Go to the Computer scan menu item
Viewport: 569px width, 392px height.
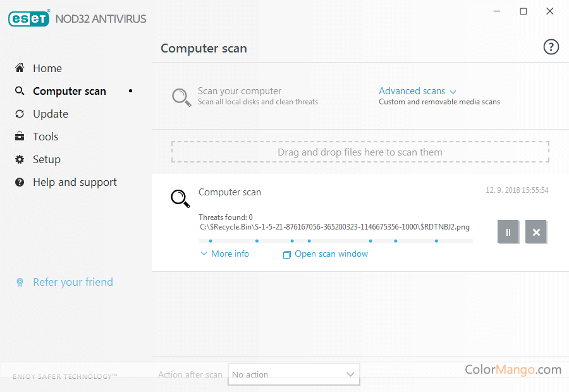click(70, 91)
